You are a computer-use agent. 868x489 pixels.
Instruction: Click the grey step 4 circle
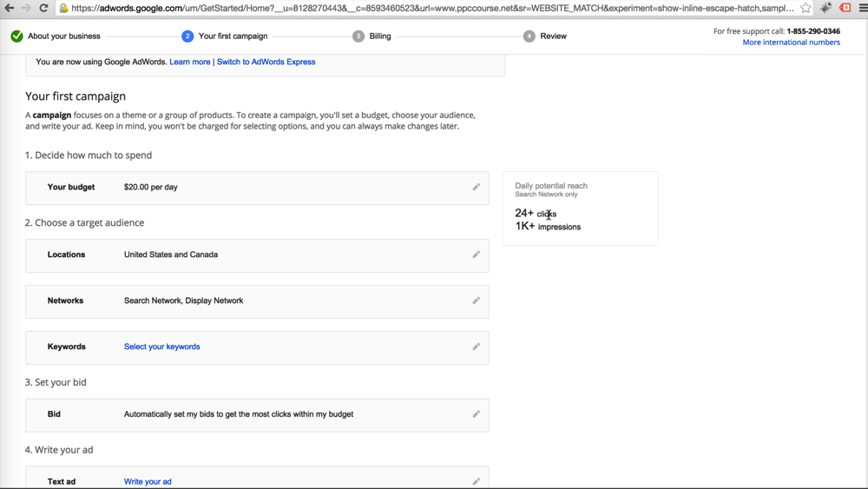[529, 36]
